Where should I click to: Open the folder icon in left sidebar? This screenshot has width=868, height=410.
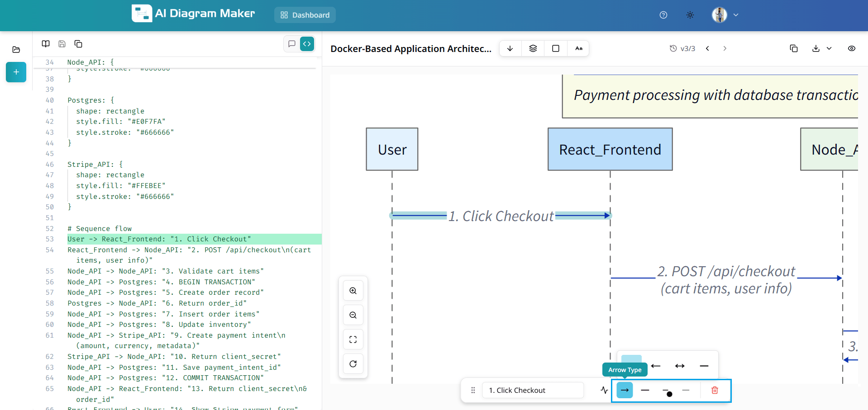16,50
